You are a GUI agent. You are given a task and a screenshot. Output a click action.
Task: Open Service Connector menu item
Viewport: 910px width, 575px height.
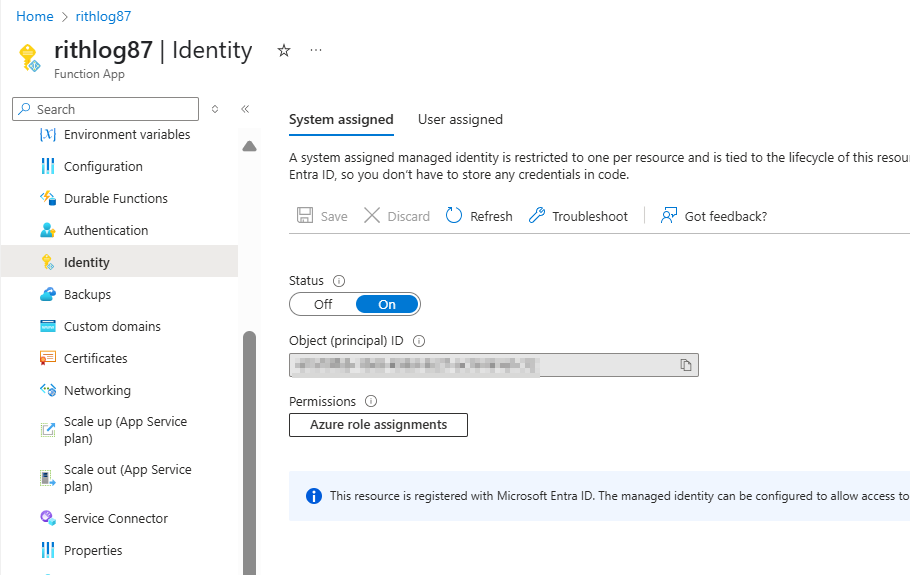click(120, 518)
